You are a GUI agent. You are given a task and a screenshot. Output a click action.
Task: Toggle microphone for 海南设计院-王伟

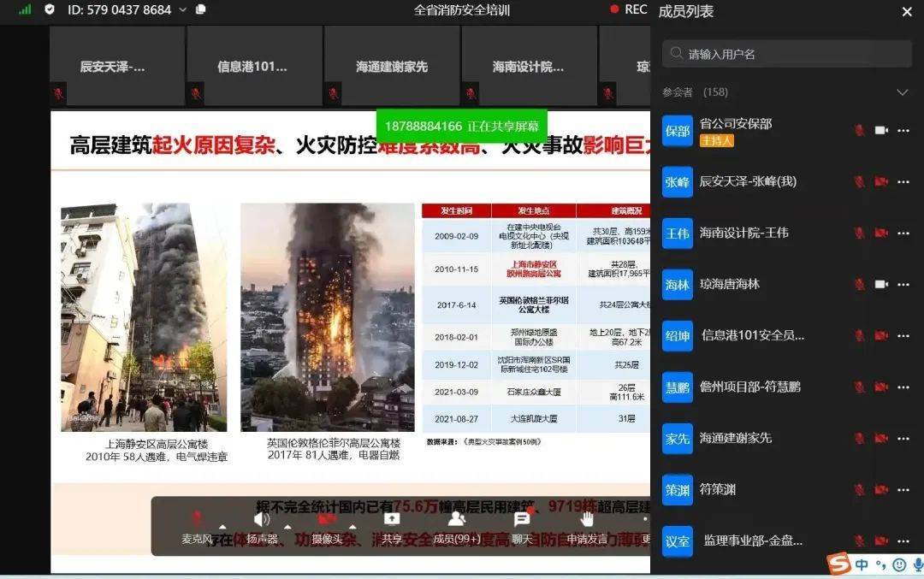860,233
